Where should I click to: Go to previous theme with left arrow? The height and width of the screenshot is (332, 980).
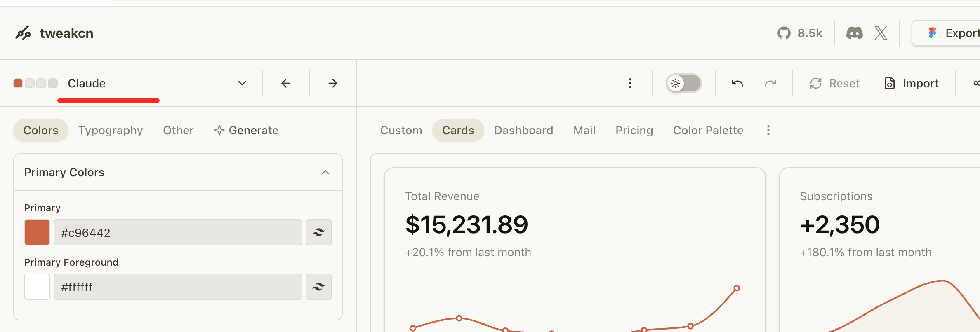286,84
